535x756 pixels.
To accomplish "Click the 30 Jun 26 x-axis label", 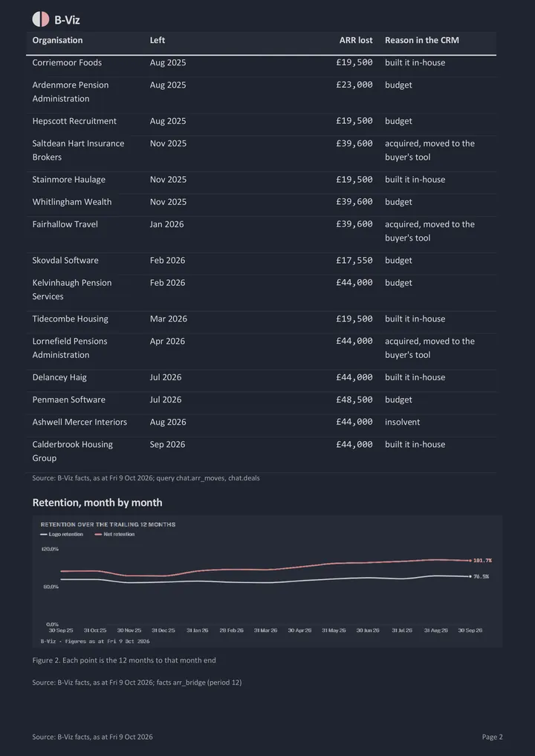I will pyautogui.click(x=368, y=630).
